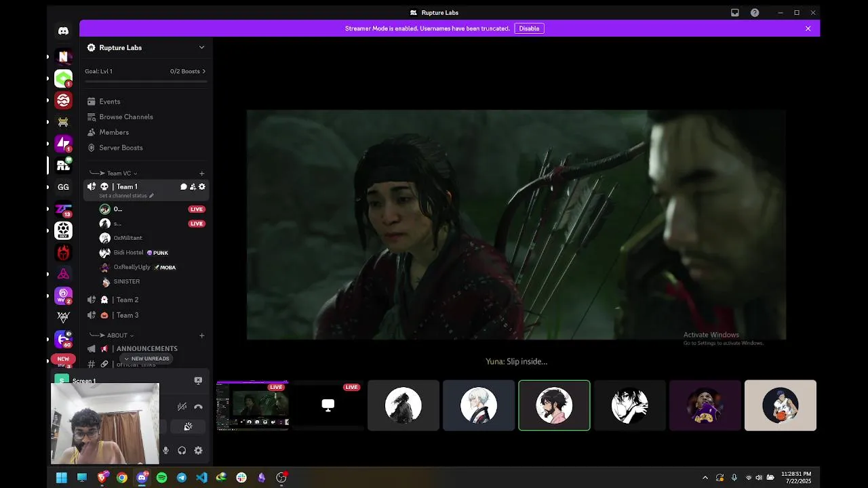This screenshot has width=868, height=488.
Task: Disable streamer mode
Action: point(529,28)
